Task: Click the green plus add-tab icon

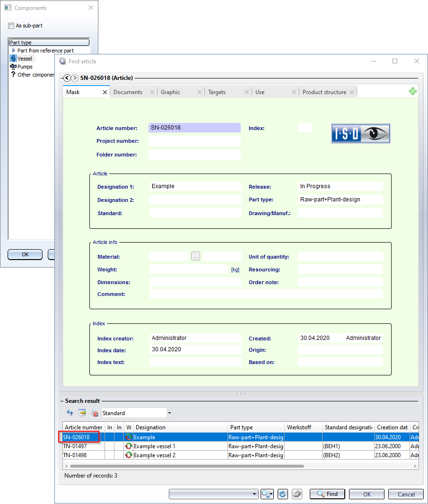Action: [413, 92]
